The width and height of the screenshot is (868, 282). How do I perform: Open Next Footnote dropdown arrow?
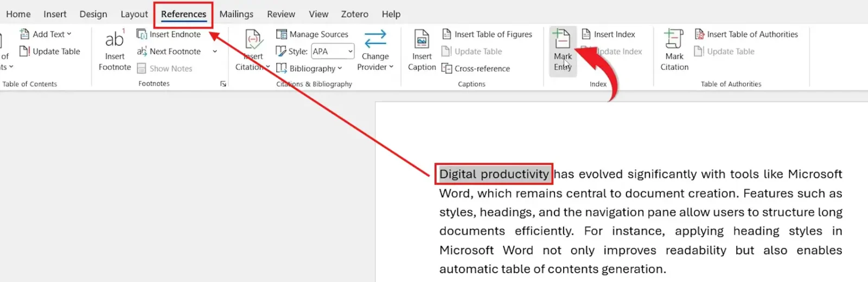click(x=215, y=52)
